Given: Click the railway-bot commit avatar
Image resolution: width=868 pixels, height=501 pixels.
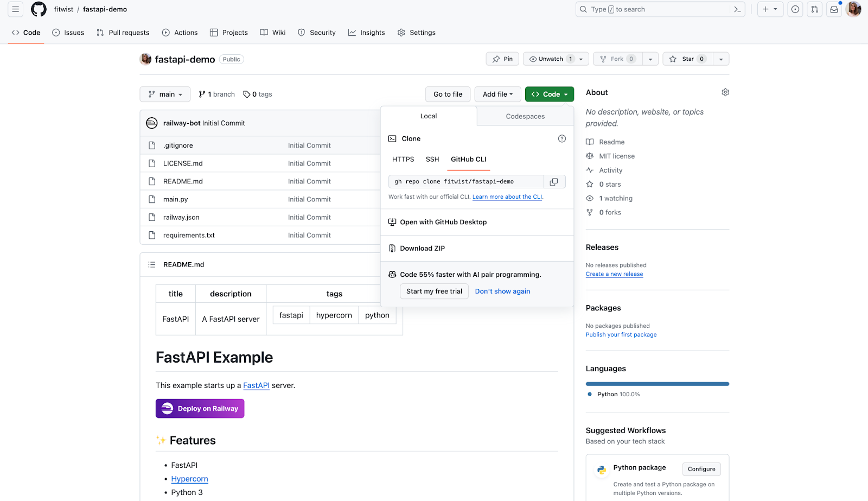Looking at the screenshot, I should click(x=152, y=123).
